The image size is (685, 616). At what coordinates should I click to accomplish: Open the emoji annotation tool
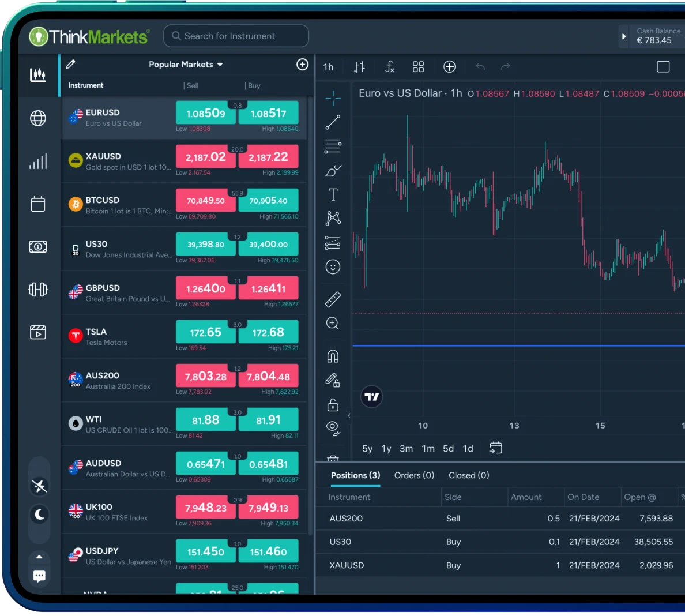point(333,266)
